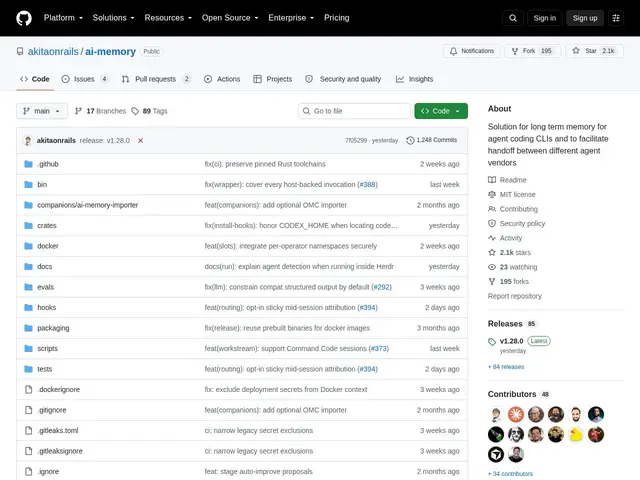
Task: Switch to the Actions tab
Action: tap(222, 79)
